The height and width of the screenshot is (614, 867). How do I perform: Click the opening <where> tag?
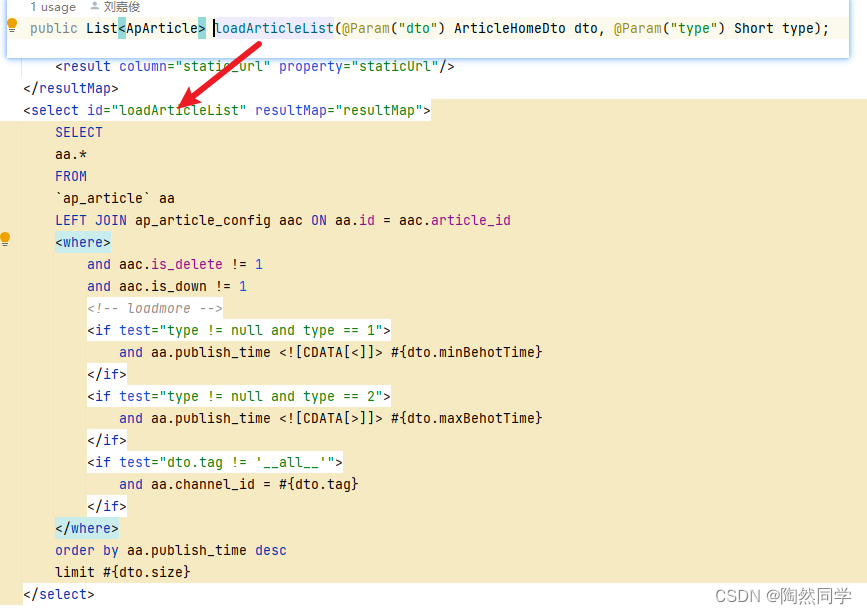click(x=82, y=243)
